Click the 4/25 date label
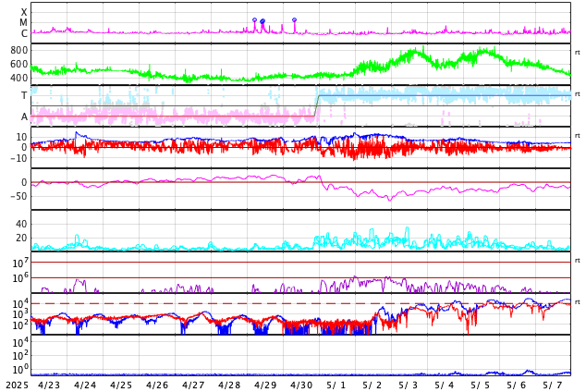 pyautogui.click(x=121, y=386)
